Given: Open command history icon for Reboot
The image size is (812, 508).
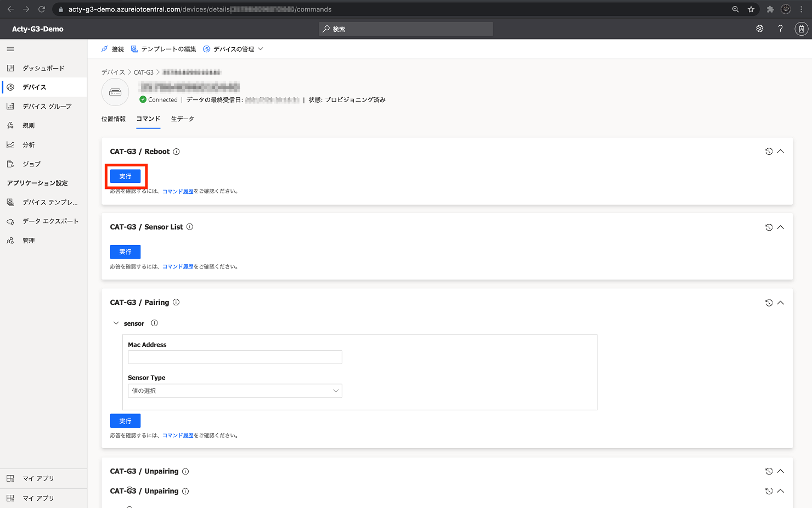Looking at the screenshot, I should click(769, 152).
